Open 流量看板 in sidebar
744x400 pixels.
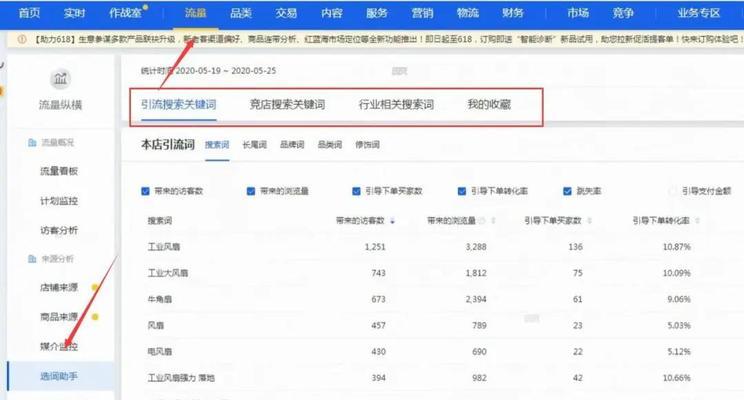tap(59, 171)
